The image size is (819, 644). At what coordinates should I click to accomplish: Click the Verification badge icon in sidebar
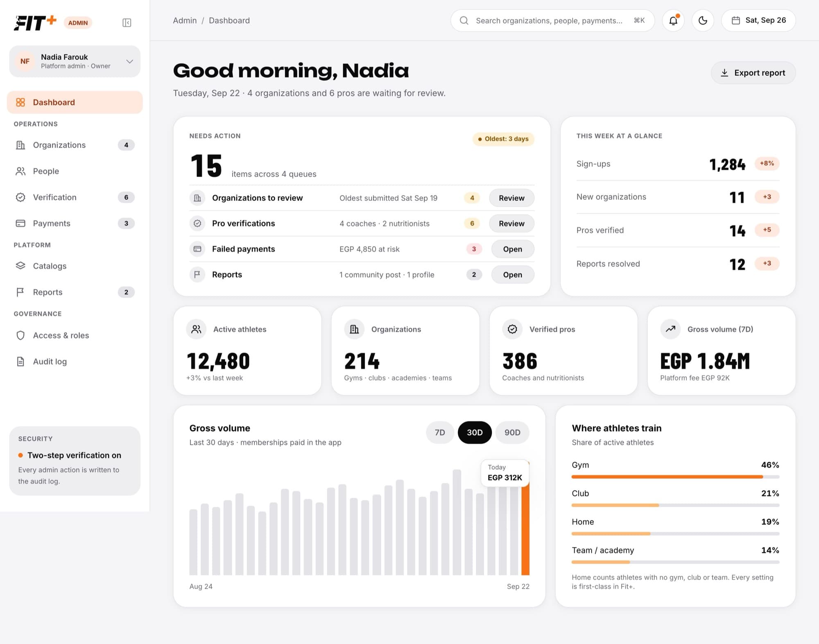20,197
